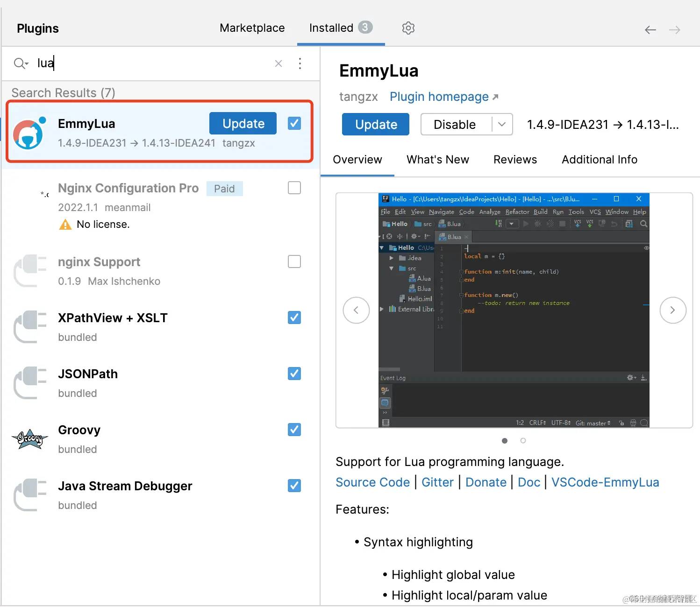Open search options magnifier icon
700x607 pixels.
pyautogui.click(x=21, y=63)
